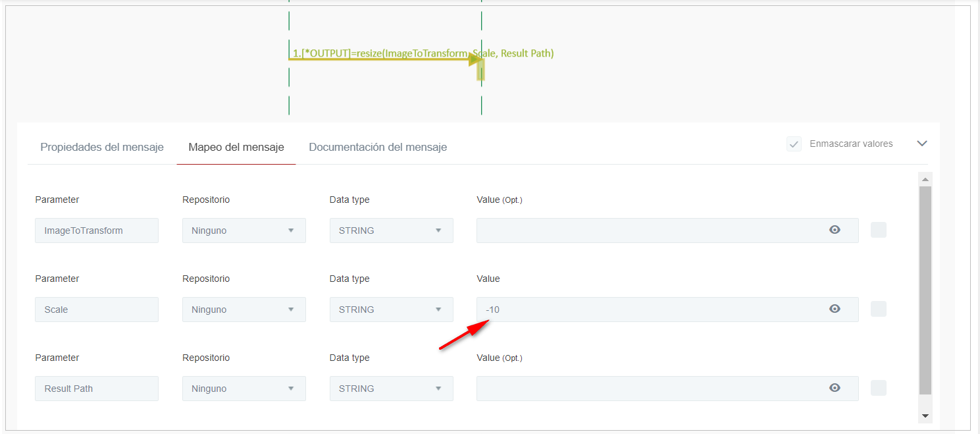Screen dimensions: 980x434
Task: Select the resize message arrow in diagram
Action: point(382,59)
